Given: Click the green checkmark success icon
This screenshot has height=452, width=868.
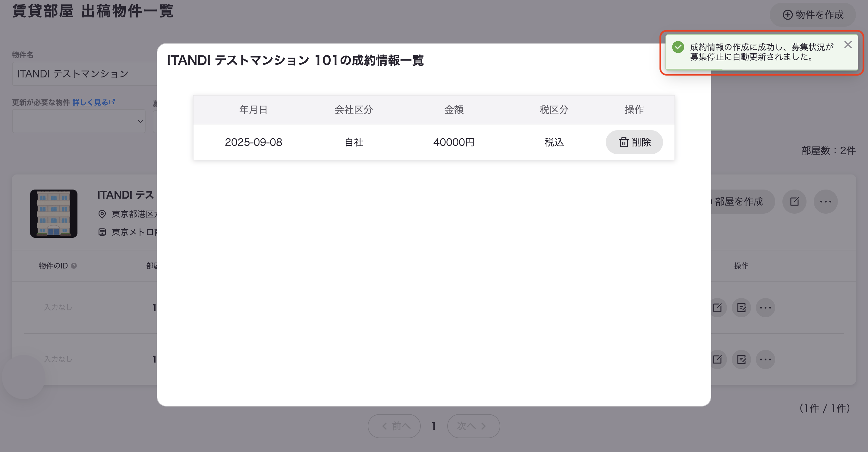Looking at the screenshot, I should pos(678,47).
